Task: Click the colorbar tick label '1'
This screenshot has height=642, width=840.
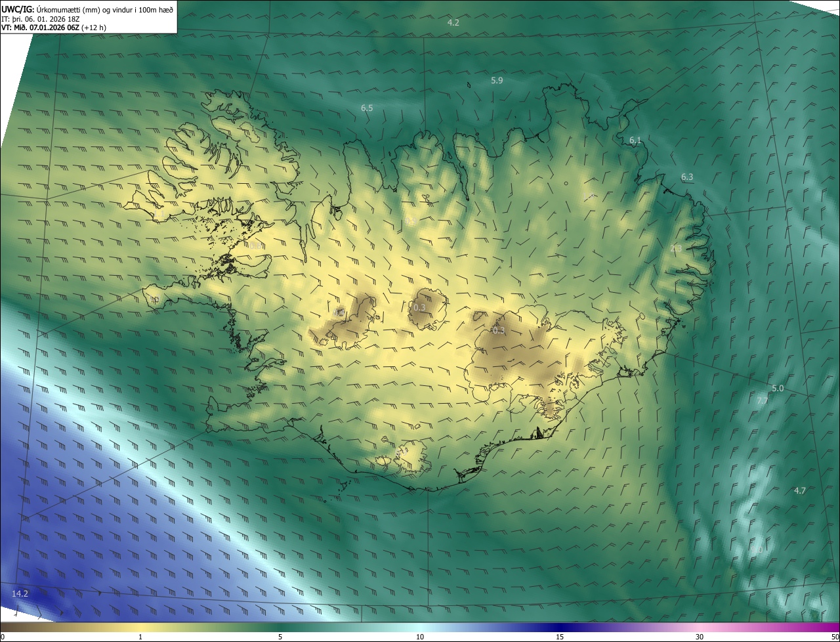Action: coord(140,637)
